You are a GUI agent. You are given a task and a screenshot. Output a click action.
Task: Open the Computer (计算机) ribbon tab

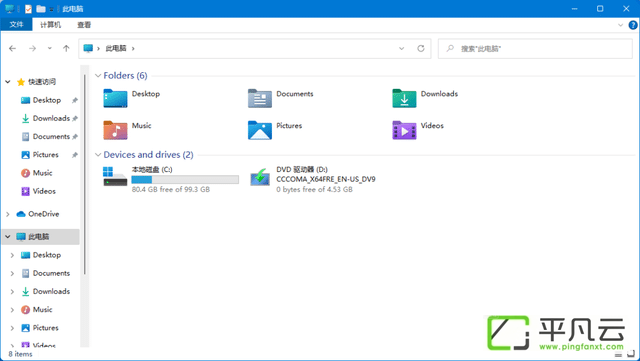(50, 25)
